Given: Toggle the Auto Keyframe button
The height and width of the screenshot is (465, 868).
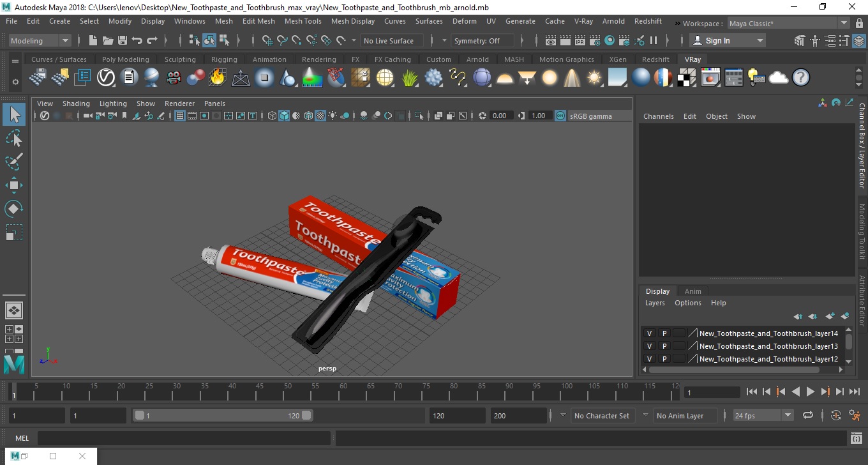Looking at the screenshot, I should tap(836, 415).
